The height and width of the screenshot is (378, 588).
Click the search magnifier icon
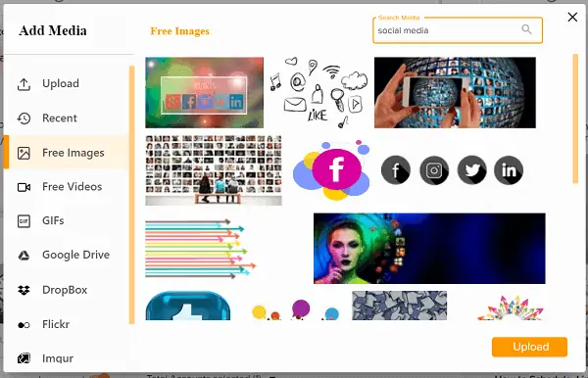(526, 29)
